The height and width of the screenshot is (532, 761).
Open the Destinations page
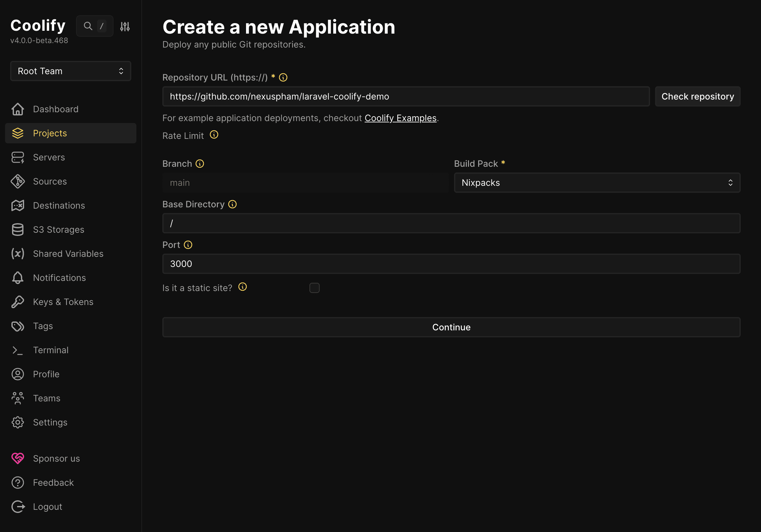click(x=59, y=205)
